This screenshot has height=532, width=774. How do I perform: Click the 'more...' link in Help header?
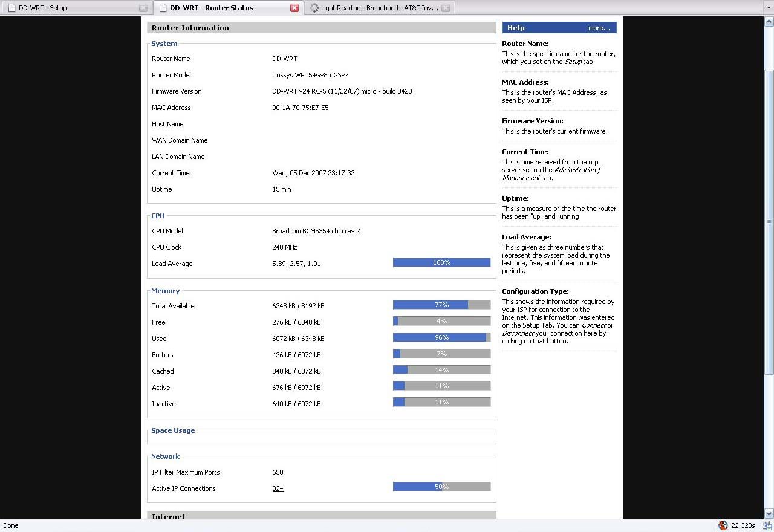[x=599, y=28]
